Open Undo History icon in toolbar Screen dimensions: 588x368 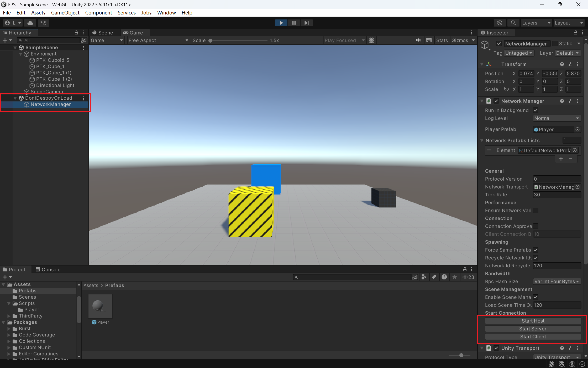tap(500, 23)
